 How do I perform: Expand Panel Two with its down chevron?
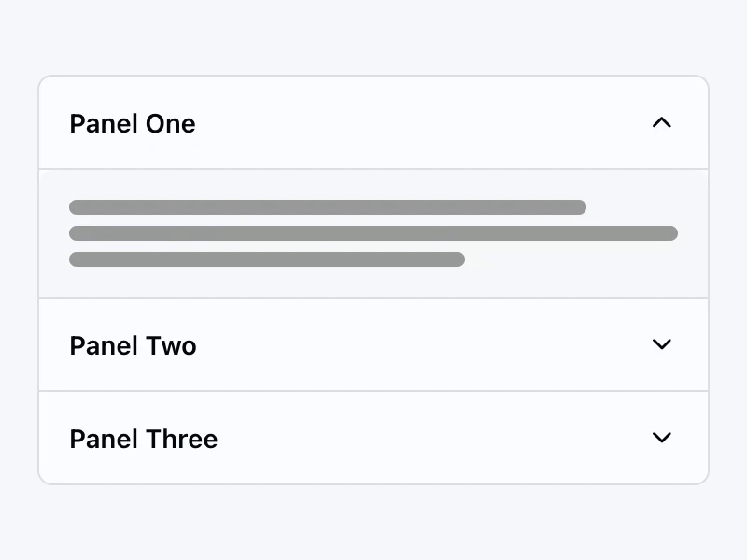(661, 344)
